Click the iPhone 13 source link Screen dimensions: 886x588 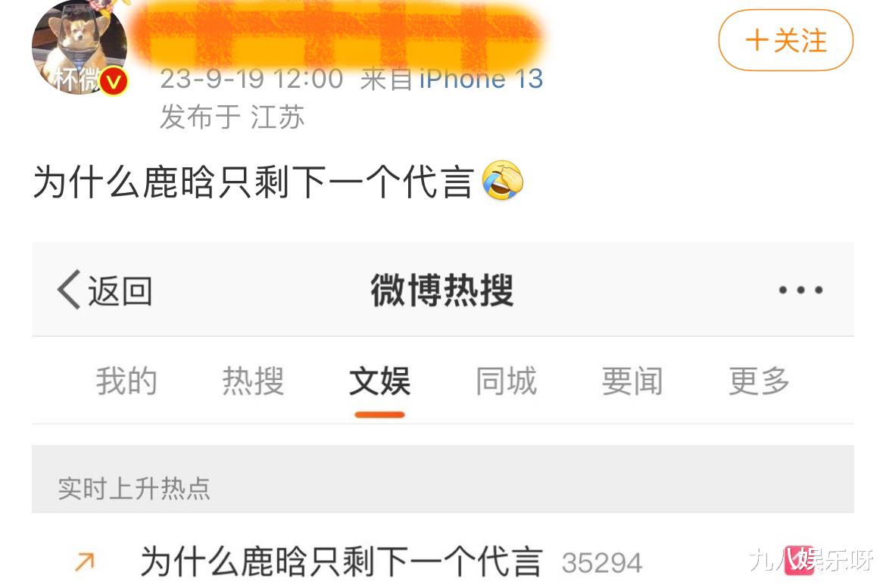[481, 79]
